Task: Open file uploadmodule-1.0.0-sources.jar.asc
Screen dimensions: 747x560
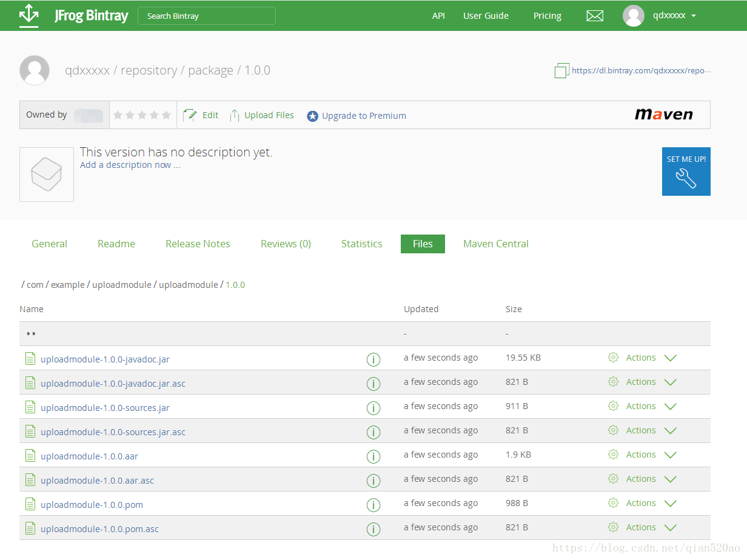Action: coord(113,432)
